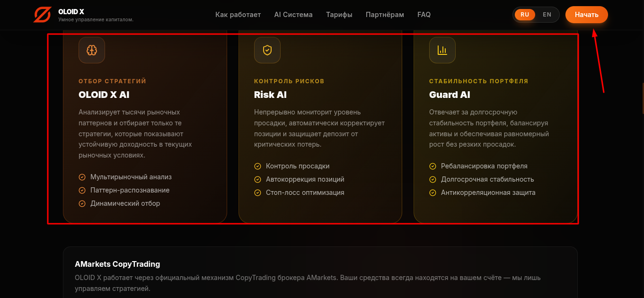The height and width of the screenshot is (298, 644).
Task: Go to AI Система section
Action: (293, 15)
